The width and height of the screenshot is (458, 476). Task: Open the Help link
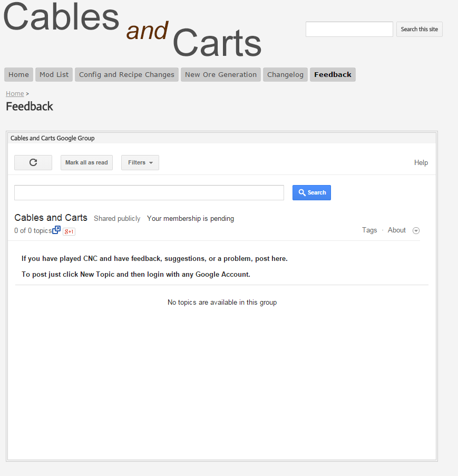(x=421, y=162)
